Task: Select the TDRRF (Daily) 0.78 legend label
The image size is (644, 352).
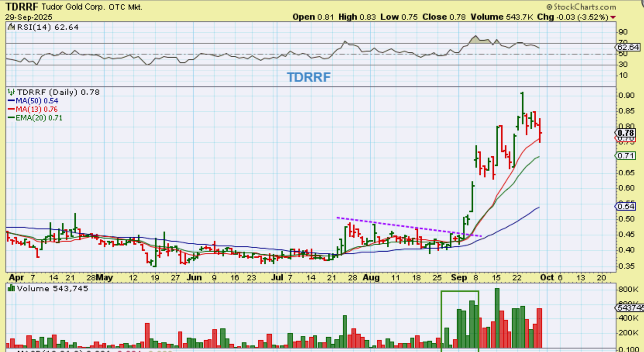Action: (x=58, y=92)
